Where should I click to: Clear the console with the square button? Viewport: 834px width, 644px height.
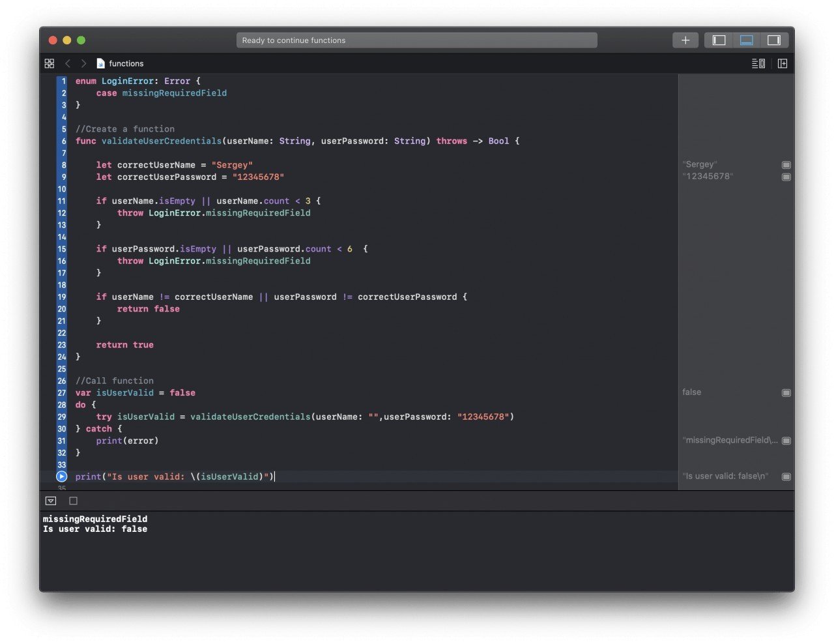point(73,501)
